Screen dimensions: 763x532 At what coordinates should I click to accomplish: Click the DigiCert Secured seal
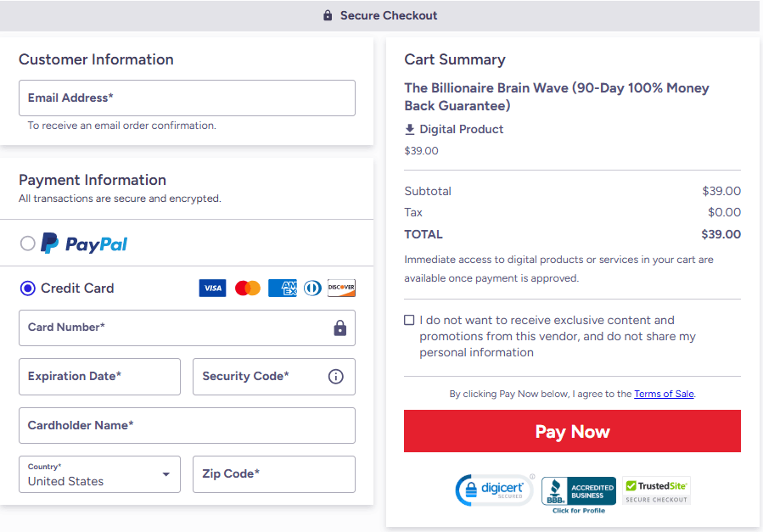[495, 490]
